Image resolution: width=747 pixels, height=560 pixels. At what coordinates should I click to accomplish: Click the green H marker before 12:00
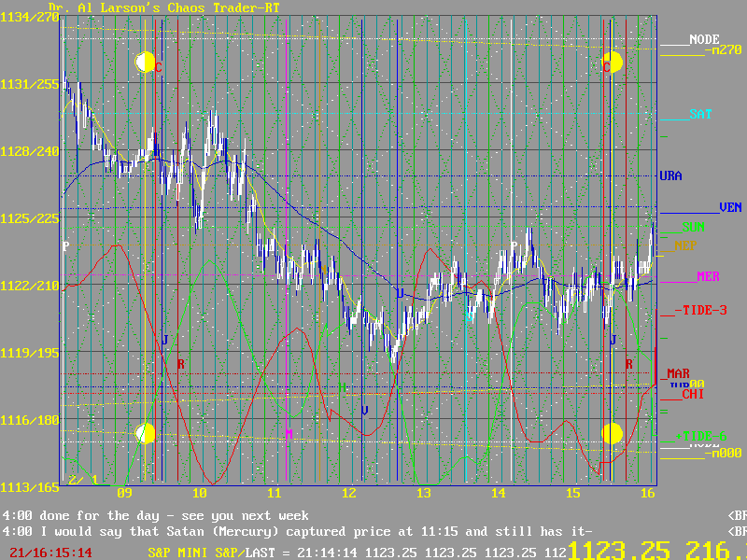[x=342, y=386]
